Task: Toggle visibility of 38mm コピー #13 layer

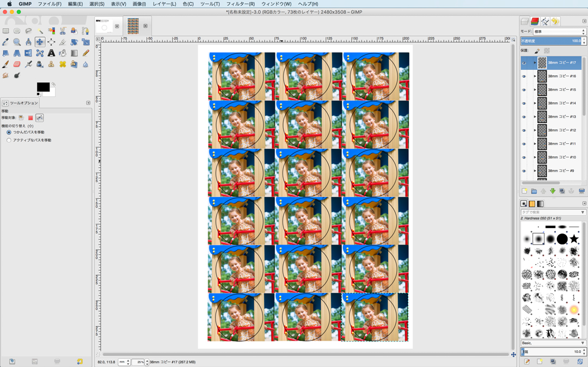Action: (x=524, y=117)
